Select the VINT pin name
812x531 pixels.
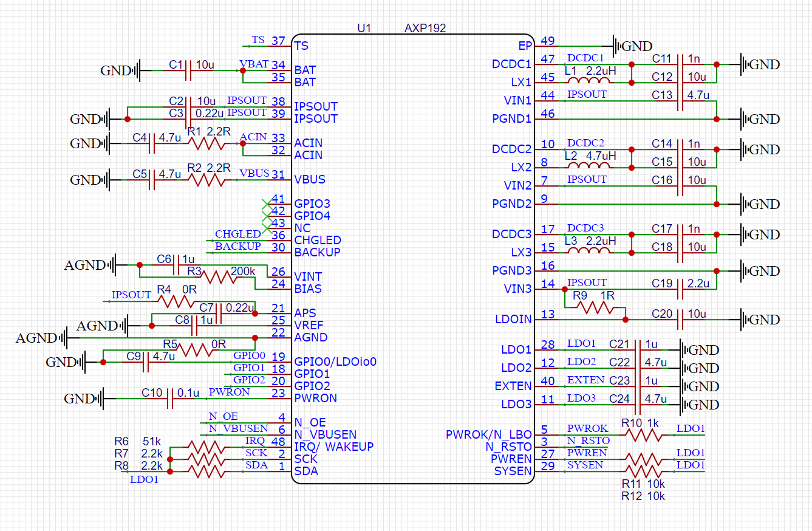[x=308, y=276]
